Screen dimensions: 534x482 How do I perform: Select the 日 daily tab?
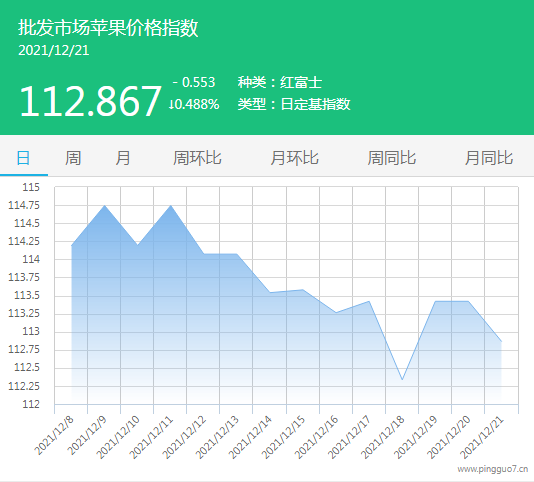click(23, 158)
